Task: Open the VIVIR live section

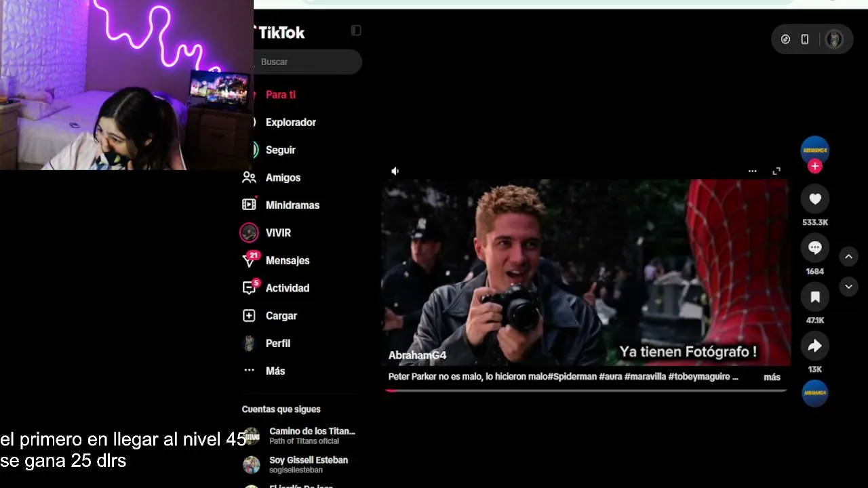Action: pos(278,233)
